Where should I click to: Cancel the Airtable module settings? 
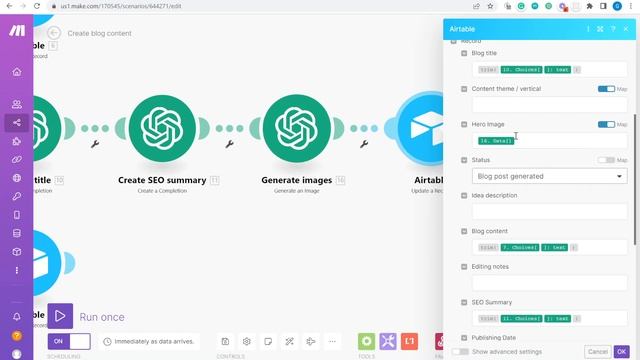(598, 351)
